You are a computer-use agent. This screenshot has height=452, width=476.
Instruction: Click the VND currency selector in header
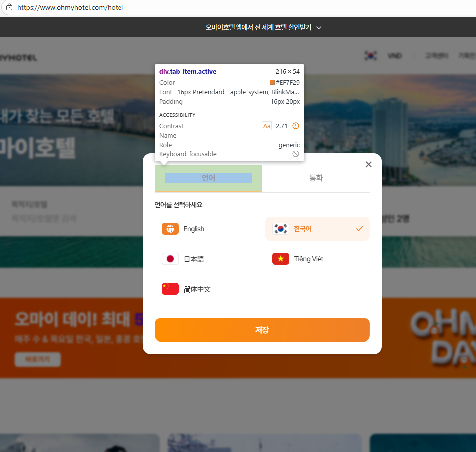click(x=395, y=56)
